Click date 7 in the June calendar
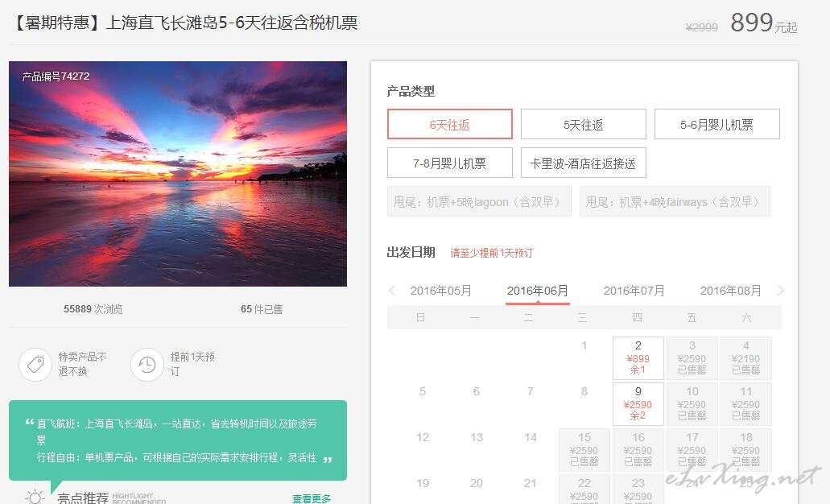 click(x=531, y=392)
